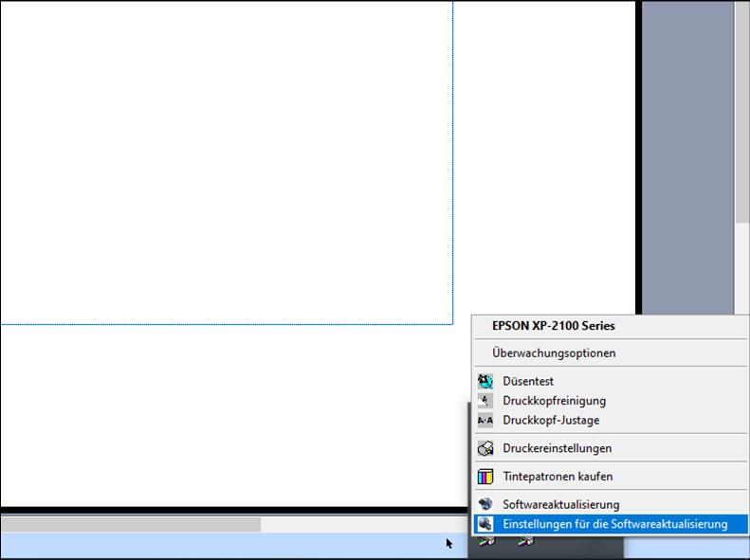Click inside the blue-bordered white document page

coord(227,162)
